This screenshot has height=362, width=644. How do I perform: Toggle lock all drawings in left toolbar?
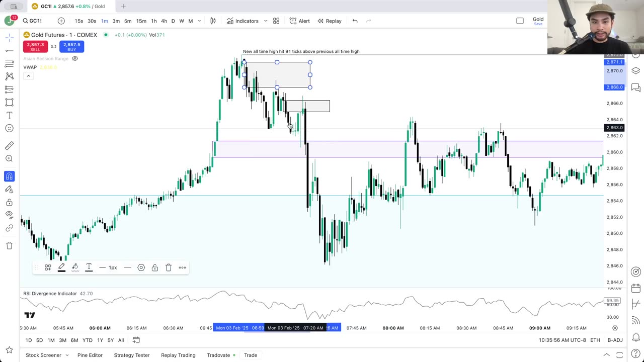click(x=9, y=203)
